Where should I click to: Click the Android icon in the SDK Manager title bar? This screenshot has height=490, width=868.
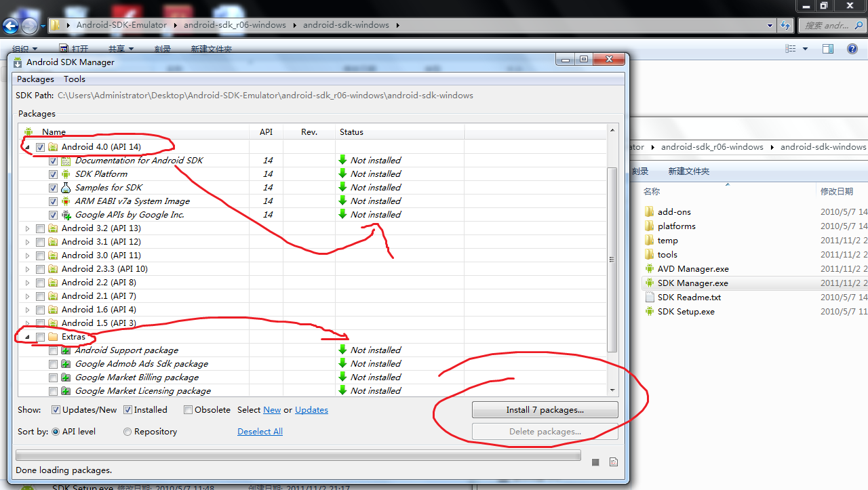pyautogui.click(x=18, y=62)
